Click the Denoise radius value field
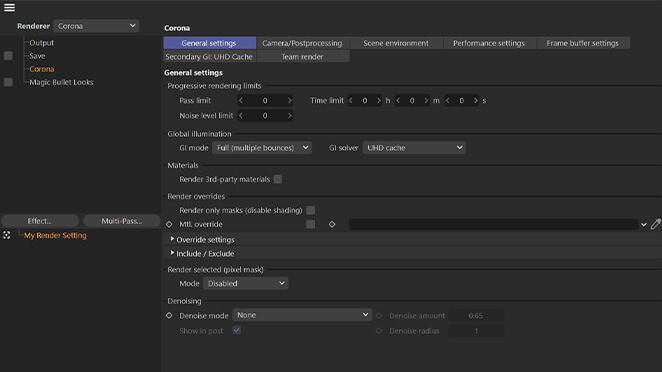 [x=476, y=331]
